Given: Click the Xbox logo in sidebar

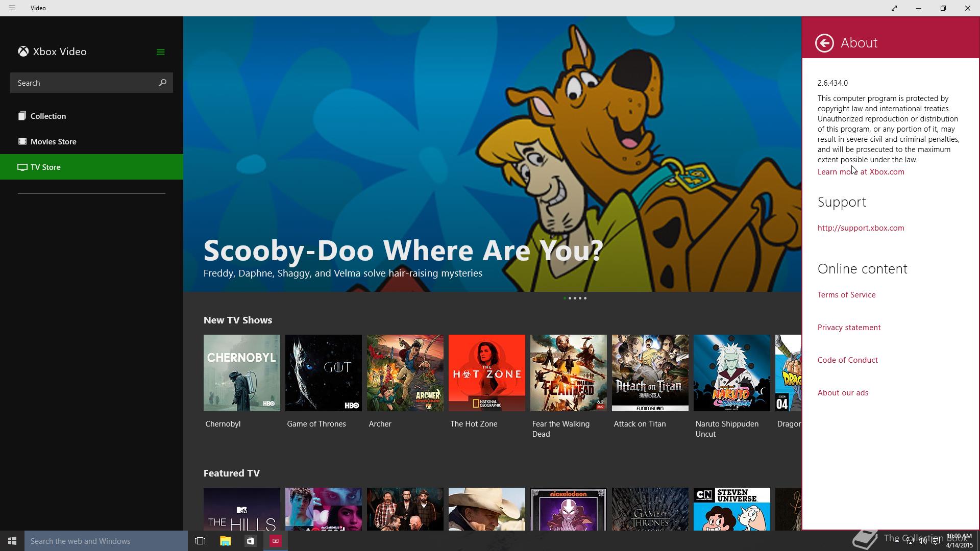Looking at the screenshot, I should pyautogui.click(x=23, y=52).
